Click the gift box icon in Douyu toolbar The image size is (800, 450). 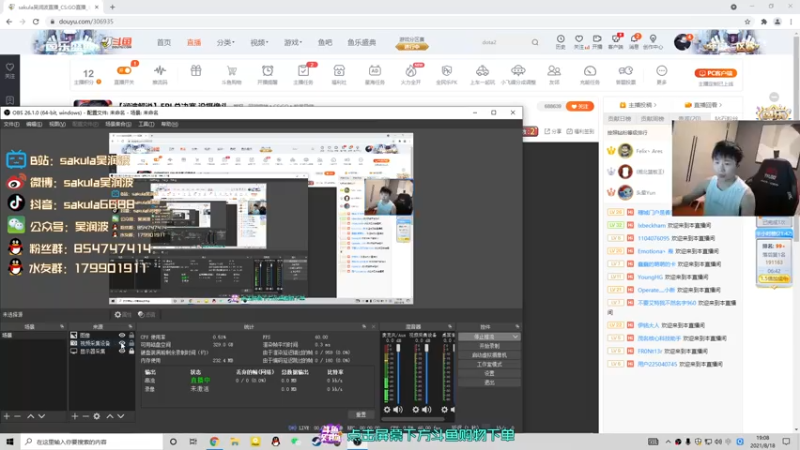pos(196,70)
